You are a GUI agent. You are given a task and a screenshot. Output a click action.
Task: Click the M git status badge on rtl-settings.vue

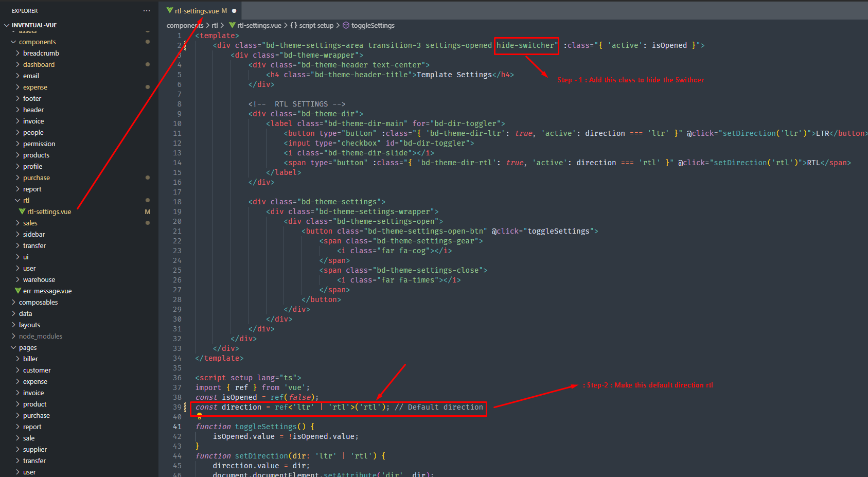coord(148,211)
